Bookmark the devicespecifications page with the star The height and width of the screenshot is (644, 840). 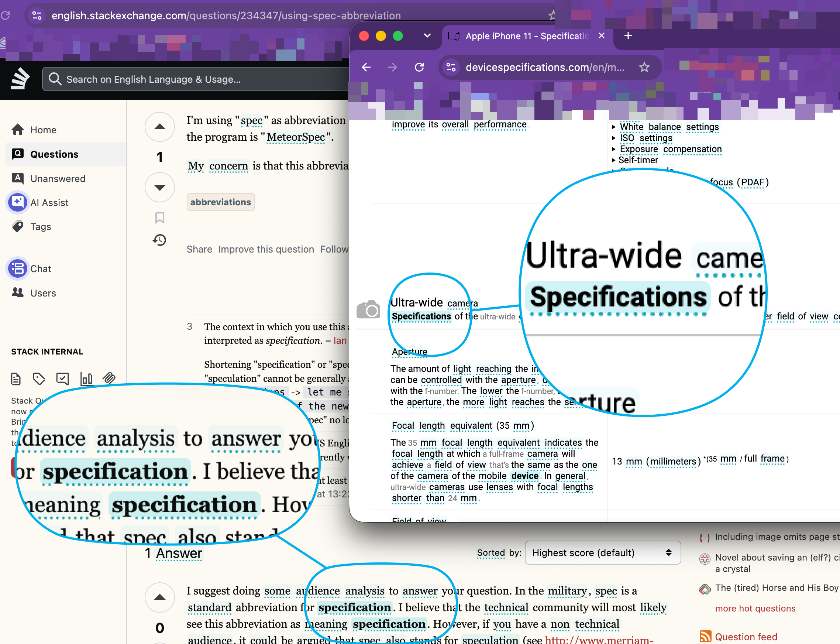[644, 68]
